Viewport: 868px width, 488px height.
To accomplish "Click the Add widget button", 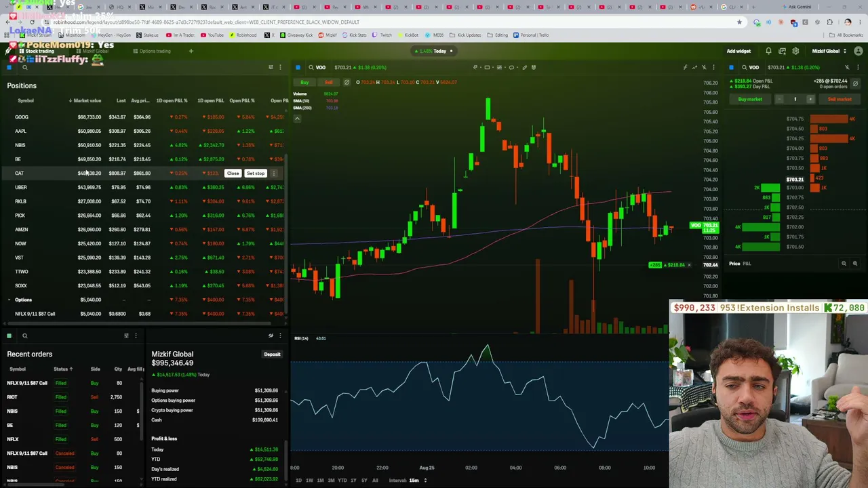I will point(738,51).
